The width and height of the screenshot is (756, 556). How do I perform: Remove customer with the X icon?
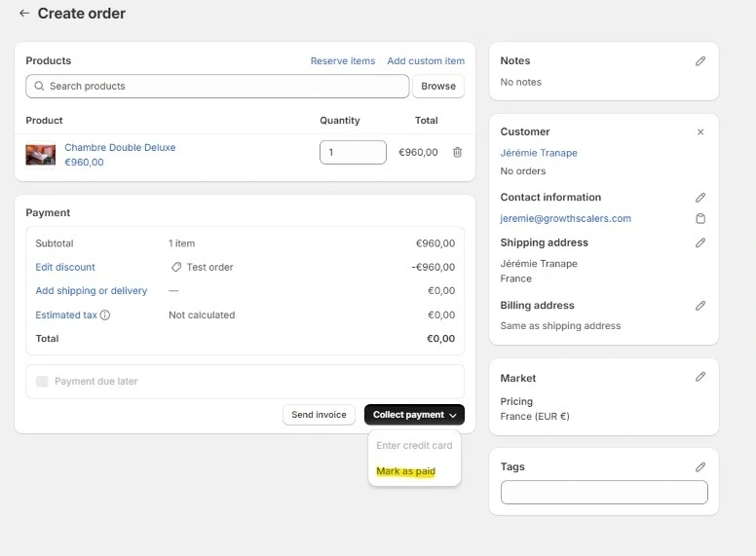tap(699, 131)
